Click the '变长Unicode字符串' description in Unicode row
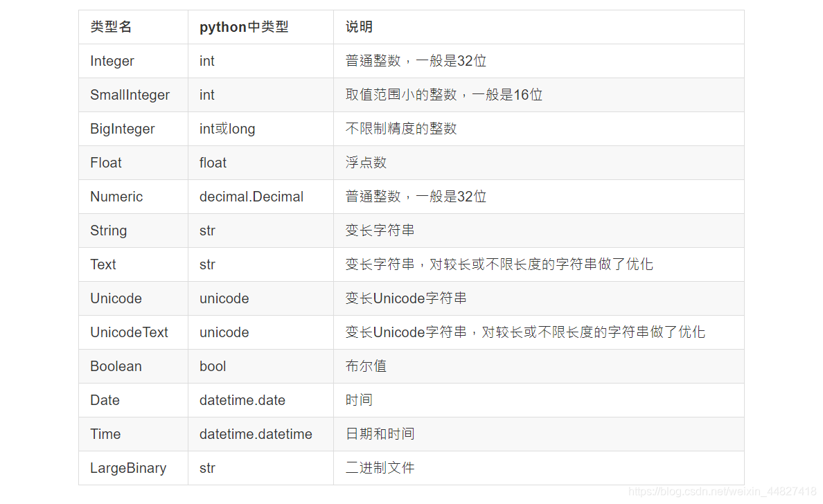Image resolution: width=823 pixels, height=504 pixels. [x=406, y=298]
